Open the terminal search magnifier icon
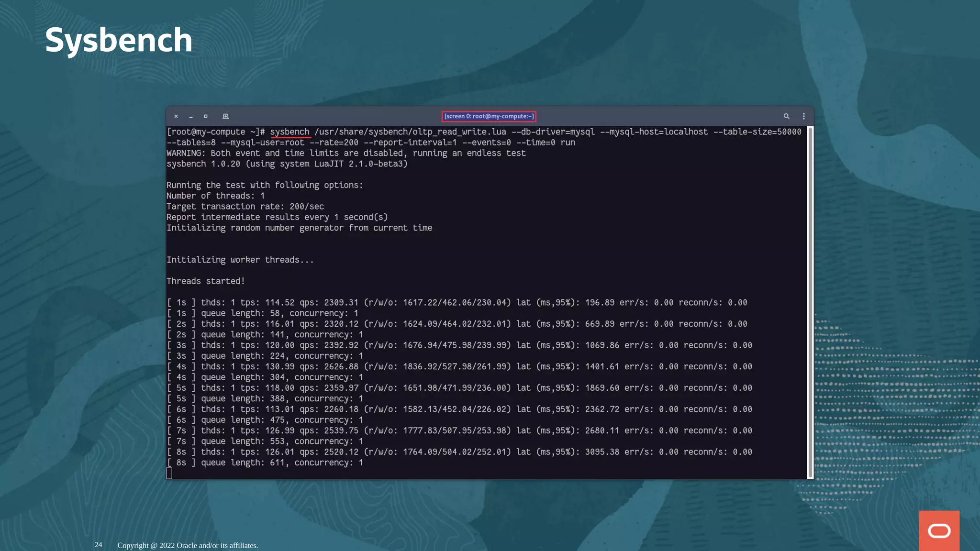 [x=786, y=116]
